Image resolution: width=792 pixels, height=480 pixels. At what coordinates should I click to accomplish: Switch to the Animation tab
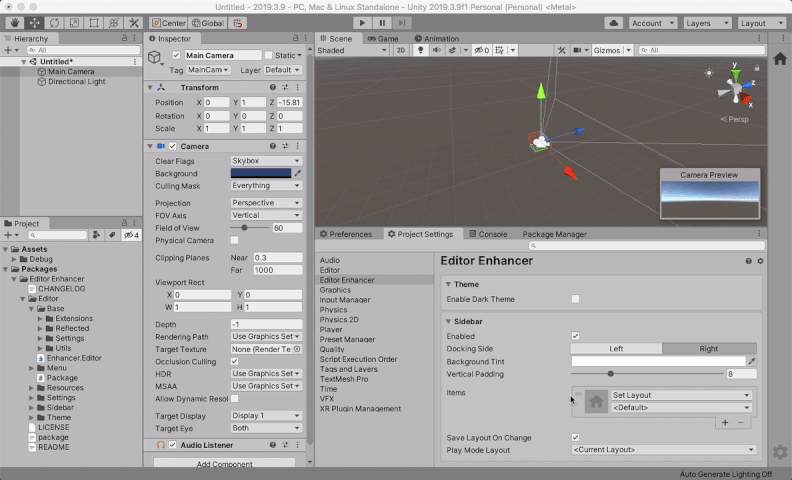(437, 38)
